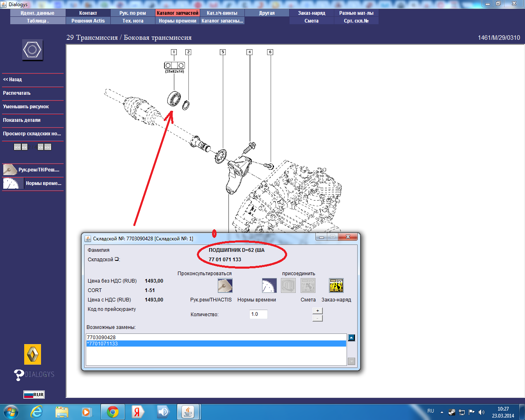Open the Java application on the taskbar
This screenshot has height=420, width=525.
tap(188, 412)
